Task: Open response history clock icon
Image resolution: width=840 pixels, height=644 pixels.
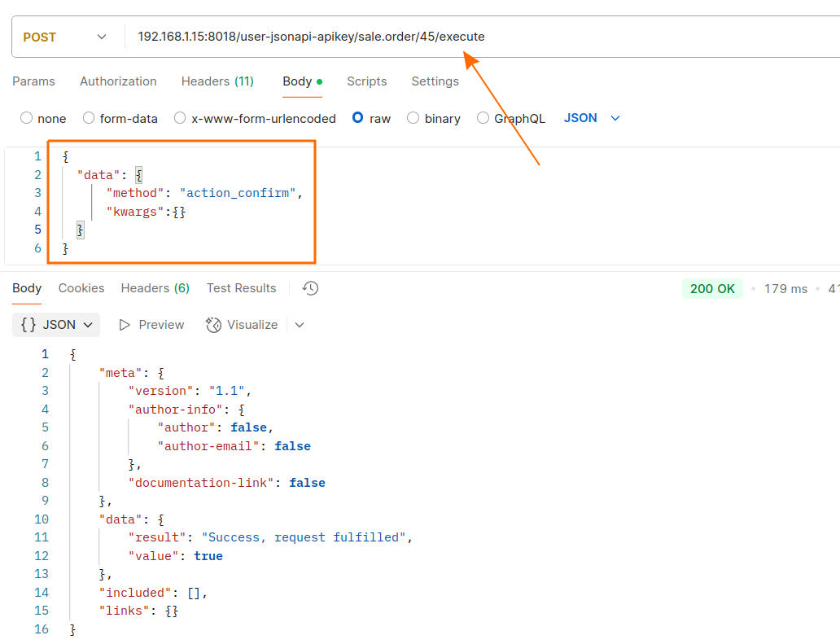Action: (309, 288)
